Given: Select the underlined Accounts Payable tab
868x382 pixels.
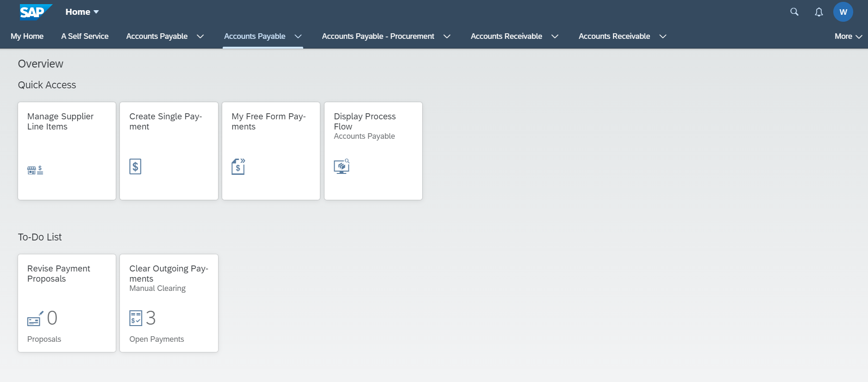Looking at the screenshot, I should 255,36.
